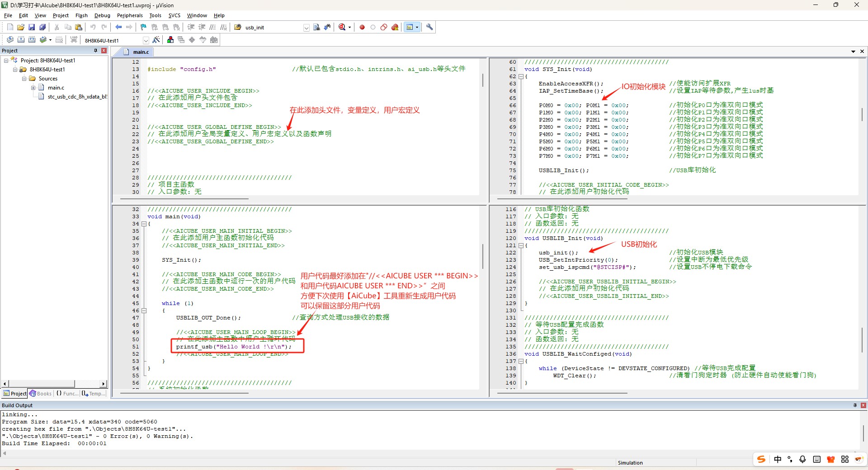The height and width of the screenshot is (470, 868).
Task: Click the usb_init search text field
Action: click(x=273, y=28)
